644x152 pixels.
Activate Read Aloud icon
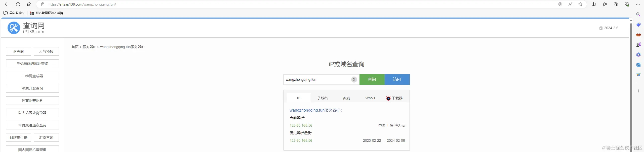(570, 4)
